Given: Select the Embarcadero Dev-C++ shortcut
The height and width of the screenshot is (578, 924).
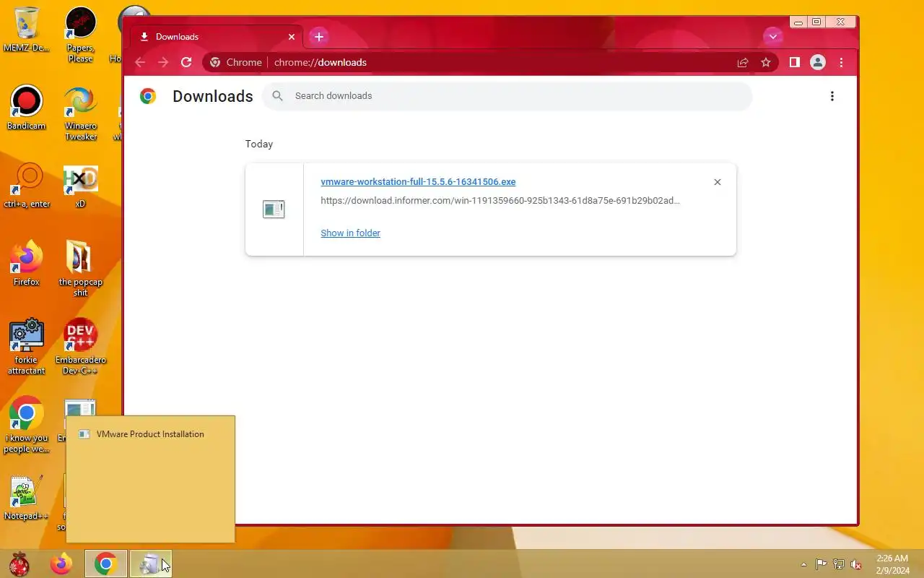Looking at the screenshot, I should (80, 347).
